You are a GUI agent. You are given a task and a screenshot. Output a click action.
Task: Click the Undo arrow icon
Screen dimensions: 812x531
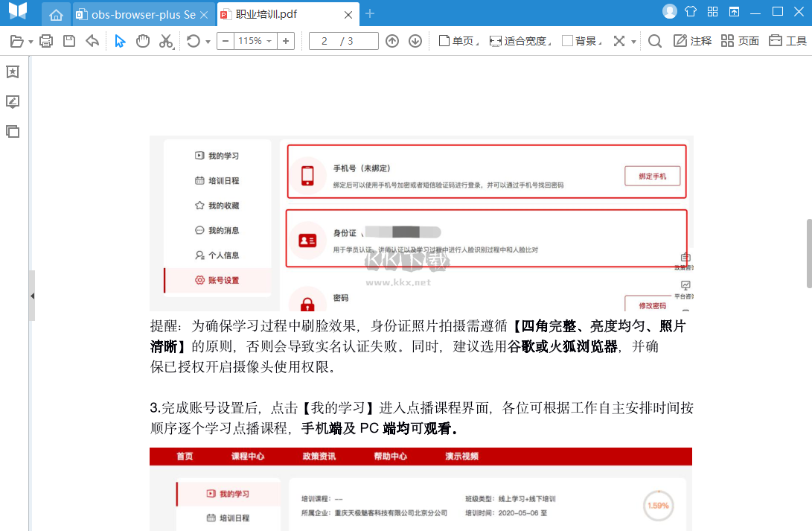91,41
